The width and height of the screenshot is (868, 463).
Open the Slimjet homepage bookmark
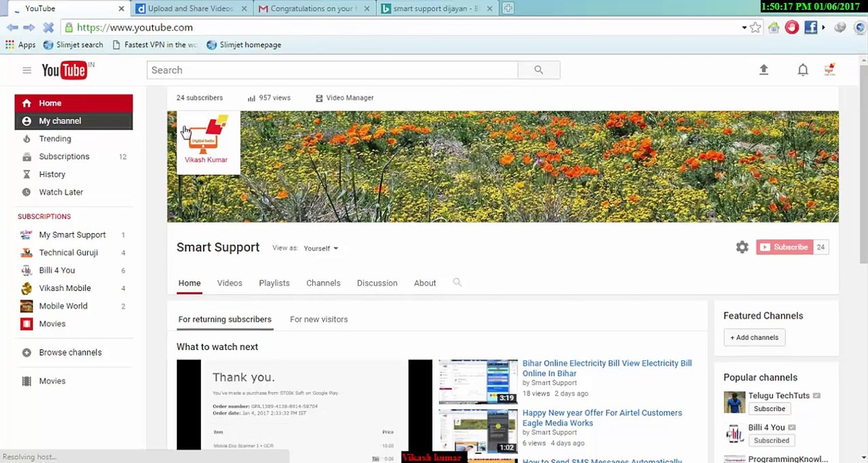(244, 45)
